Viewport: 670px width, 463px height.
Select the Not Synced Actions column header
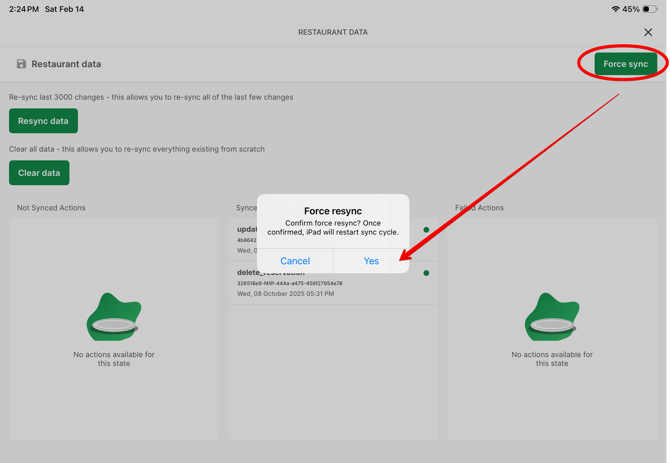[x=51, y=208]
